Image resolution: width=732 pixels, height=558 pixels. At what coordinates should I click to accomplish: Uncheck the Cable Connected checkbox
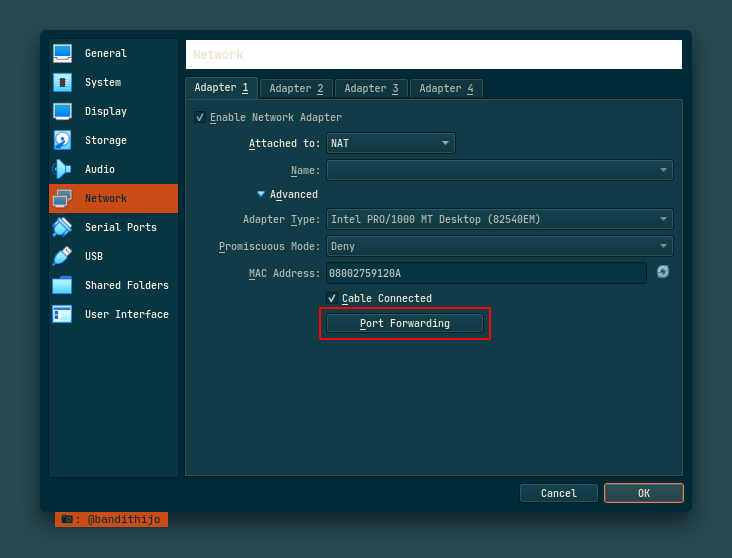pyautogui.click(x=332, y=298)
